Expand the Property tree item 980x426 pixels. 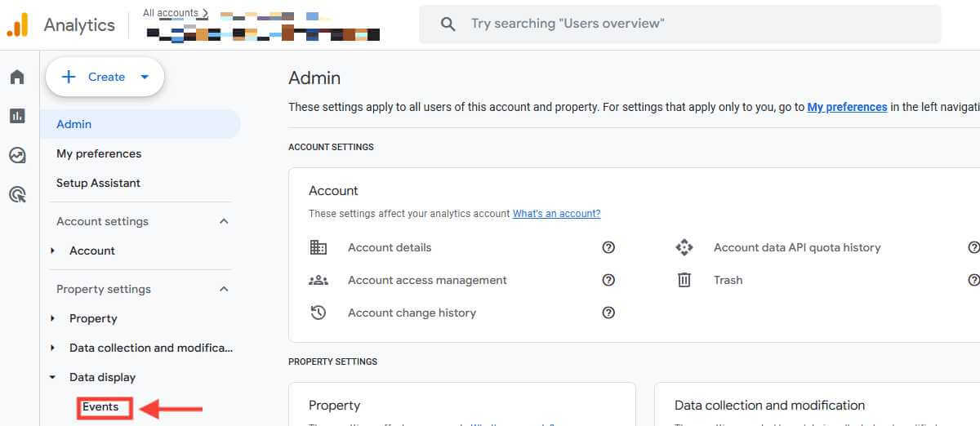[x=53, y=318]
